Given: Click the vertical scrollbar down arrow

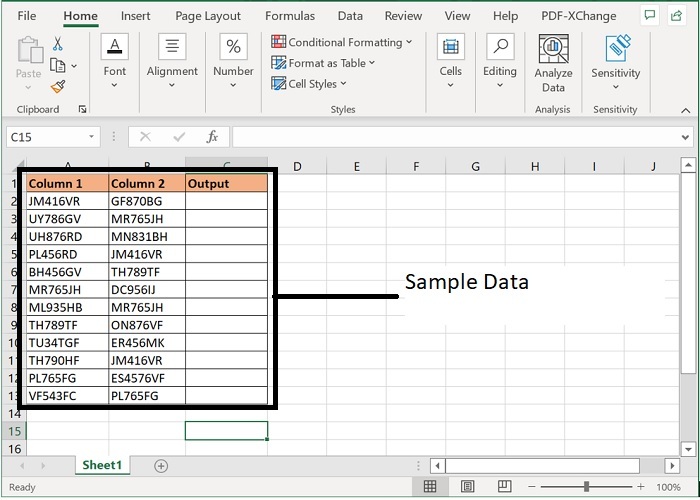Looking at the screenshot, I should click(688, 448).
